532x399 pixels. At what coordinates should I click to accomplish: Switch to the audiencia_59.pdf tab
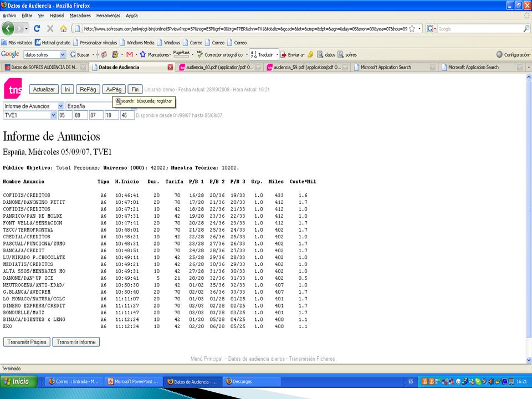pyautogui.click(x=307, y=67)
